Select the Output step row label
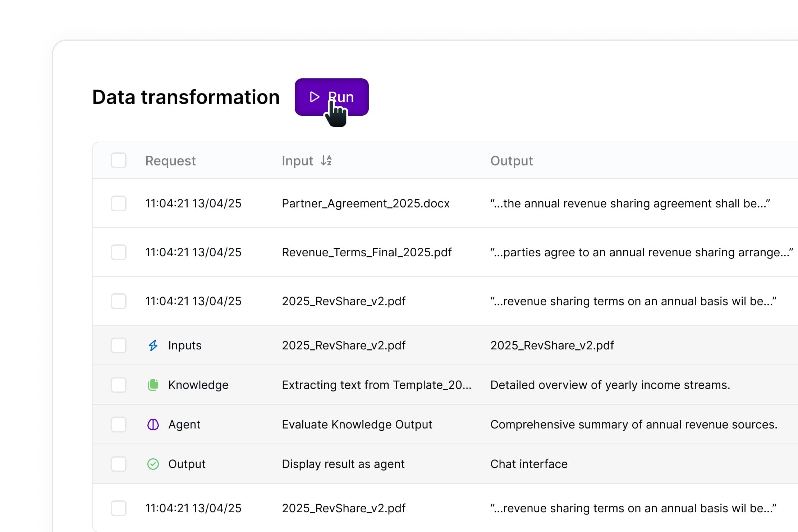The width and height of the screenshot is (798, 532). click(187, 464)
